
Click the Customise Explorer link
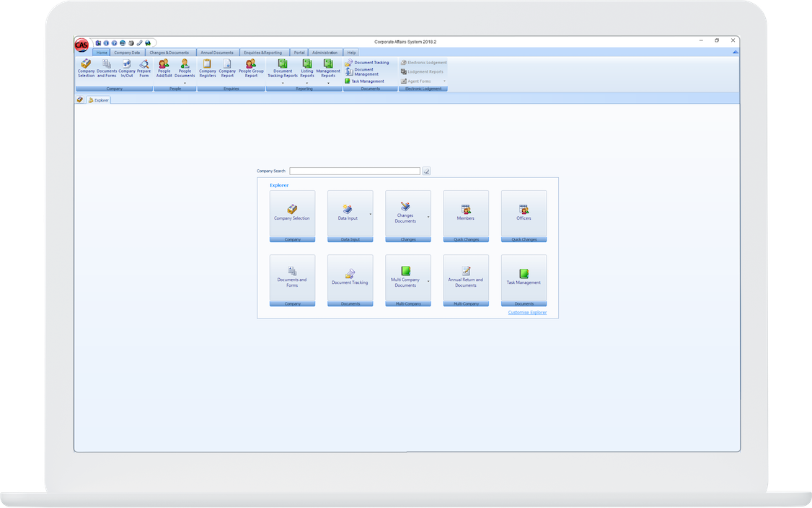527,313
